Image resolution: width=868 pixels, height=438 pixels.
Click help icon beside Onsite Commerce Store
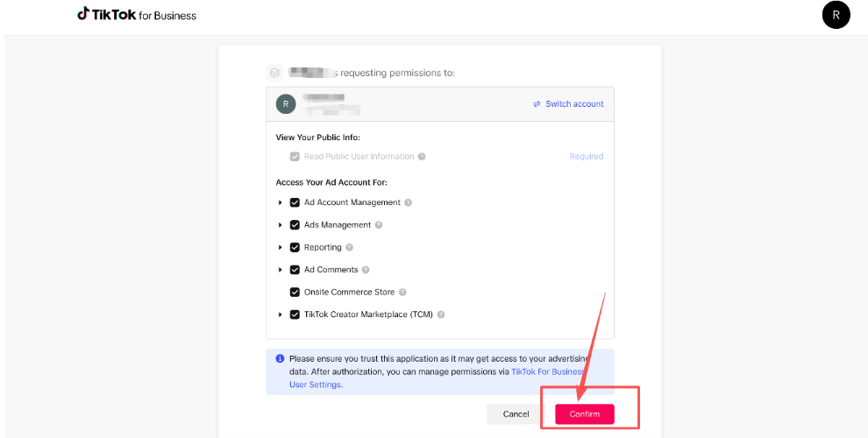pyautogui.click(x=402, y=293)
